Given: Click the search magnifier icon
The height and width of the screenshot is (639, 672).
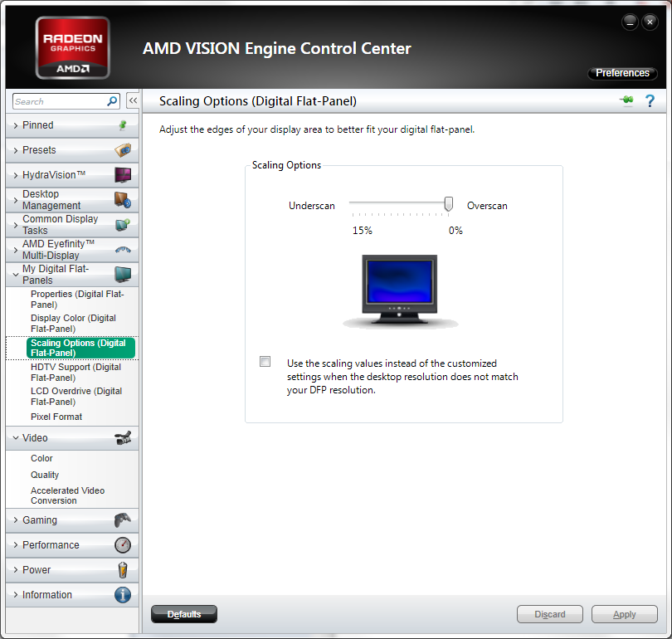Looking at the screenshot, I should 112,101.
